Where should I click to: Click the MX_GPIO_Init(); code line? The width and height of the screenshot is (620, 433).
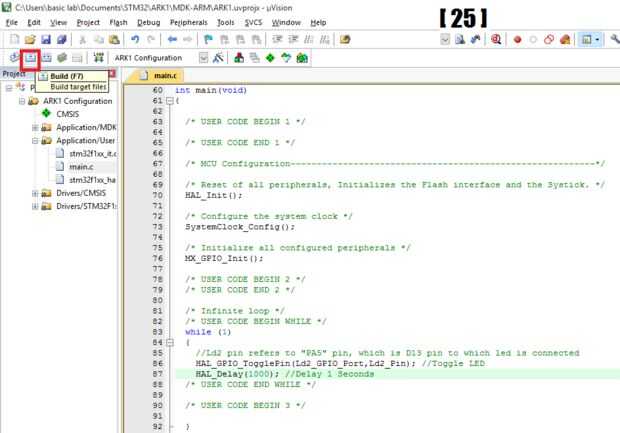coord(224,259)
